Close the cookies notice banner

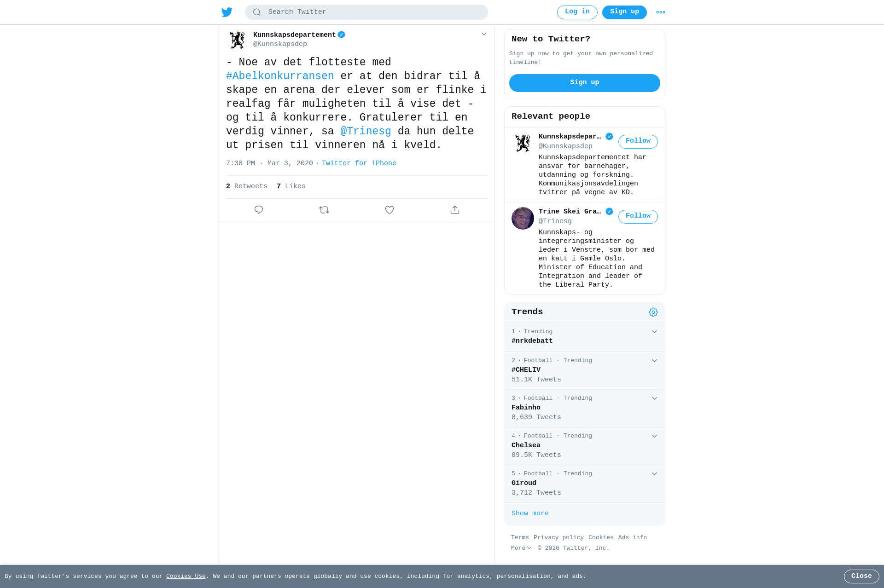861,576
